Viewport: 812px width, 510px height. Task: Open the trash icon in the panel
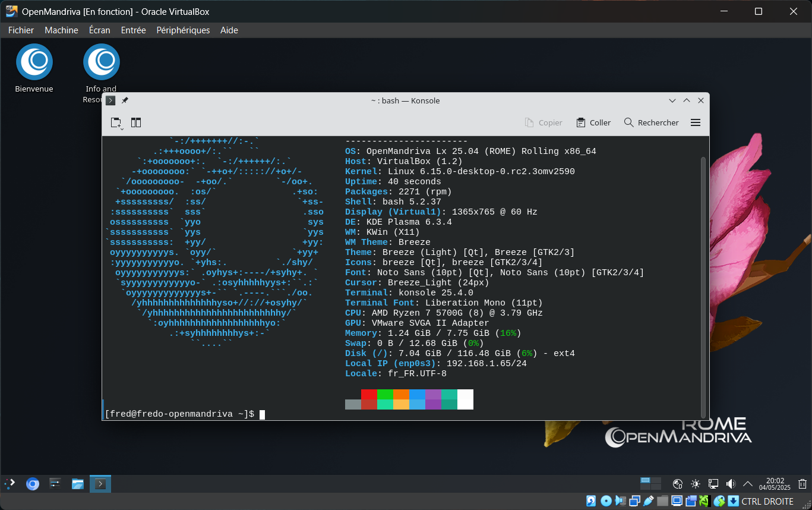[802, 484]
